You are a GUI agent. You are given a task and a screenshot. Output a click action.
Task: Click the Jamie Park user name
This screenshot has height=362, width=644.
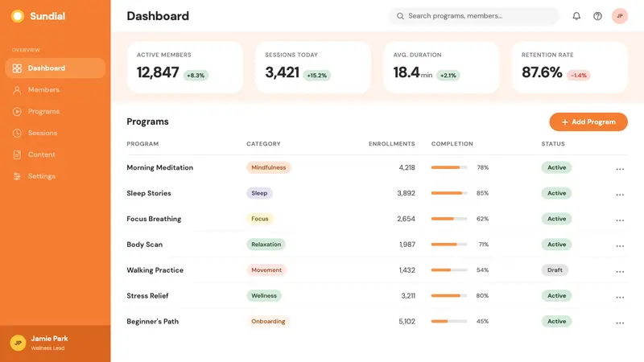click(49, 339)
